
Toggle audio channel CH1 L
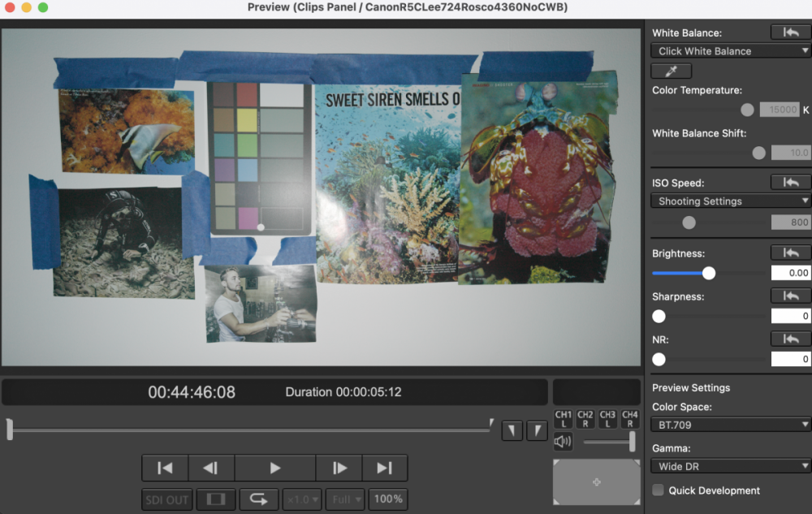coord(564,419)
